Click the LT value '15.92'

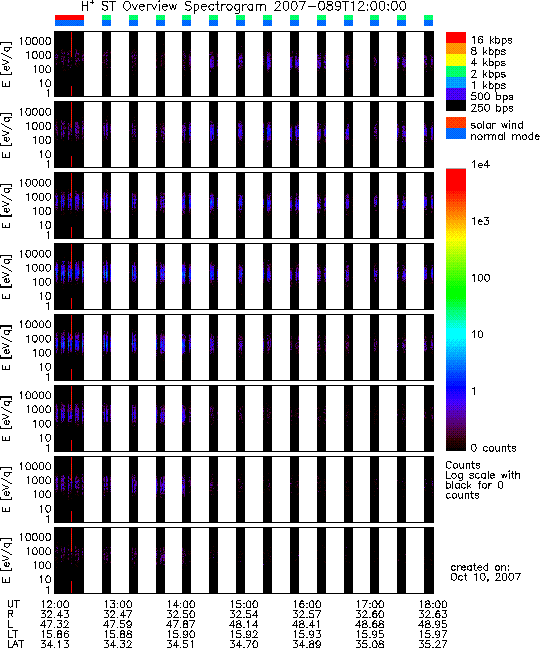(244, 634)
